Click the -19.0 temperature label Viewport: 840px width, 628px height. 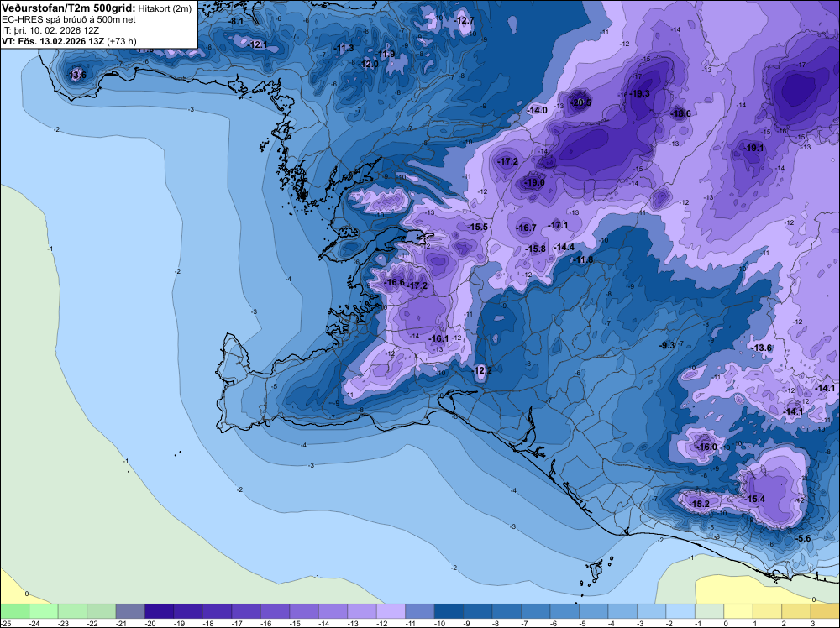pos(533,182)
